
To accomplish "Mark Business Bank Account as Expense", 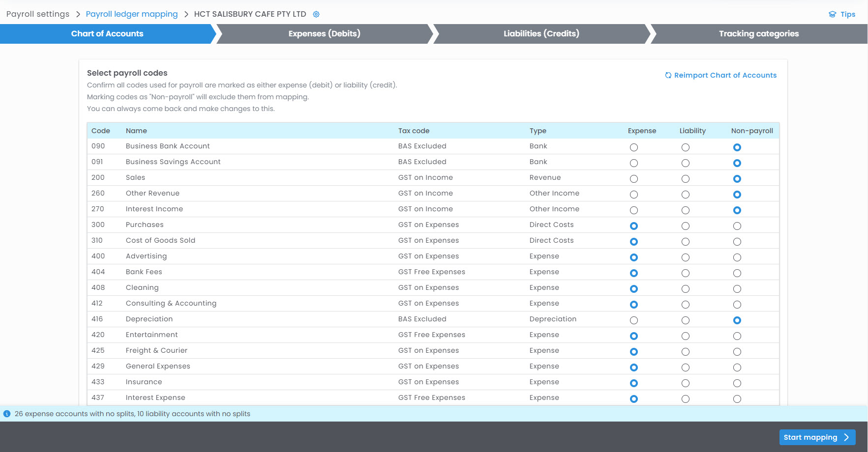I will (x=634, y=147).
